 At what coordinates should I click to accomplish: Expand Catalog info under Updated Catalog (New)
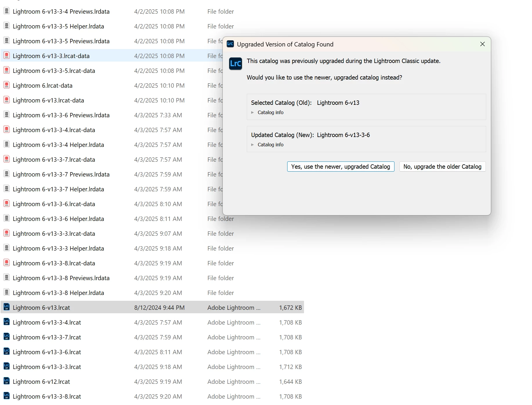point(267,145)
